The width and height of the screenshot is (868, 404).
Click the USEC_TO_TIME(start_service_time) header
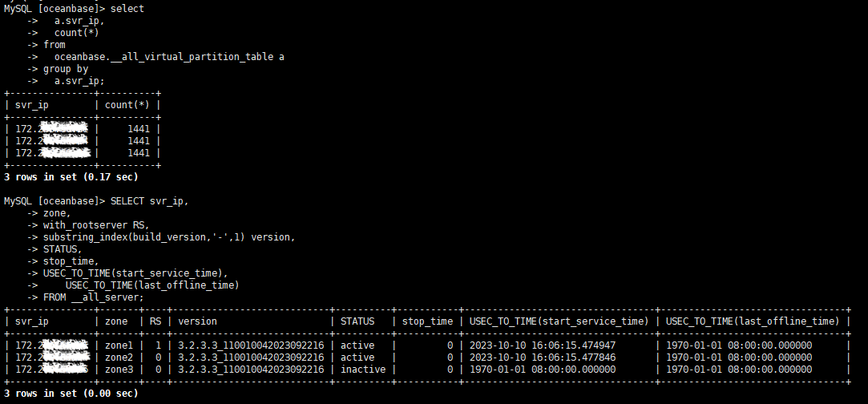coord(559,321)
